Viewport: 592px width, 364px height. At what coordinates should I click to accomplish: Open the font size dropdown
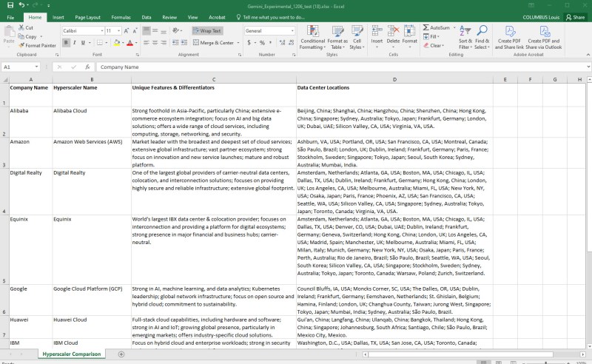point(119,30)
